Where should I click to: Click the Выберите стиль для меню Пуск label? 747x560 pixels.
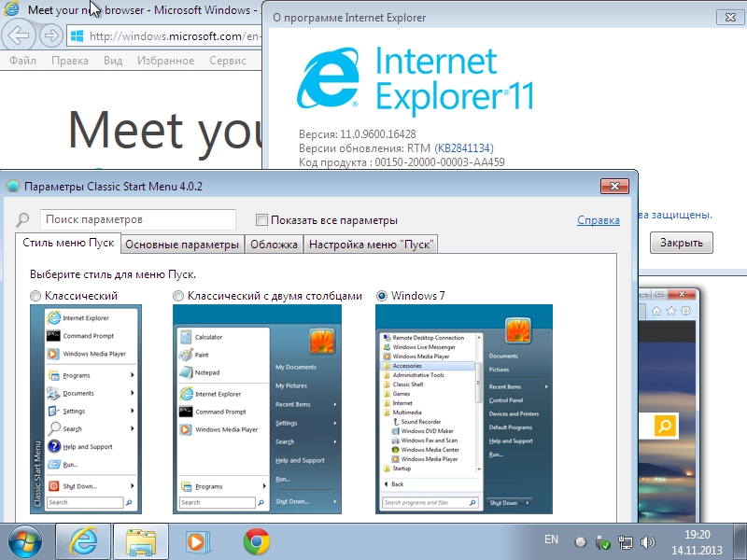point(113,274)
